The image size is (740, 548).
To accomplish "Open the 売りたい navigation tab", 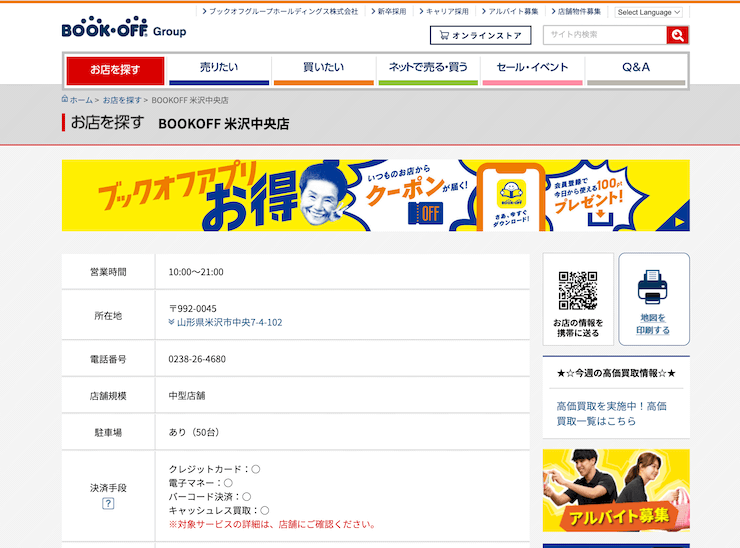I will (x=219, y=70).
